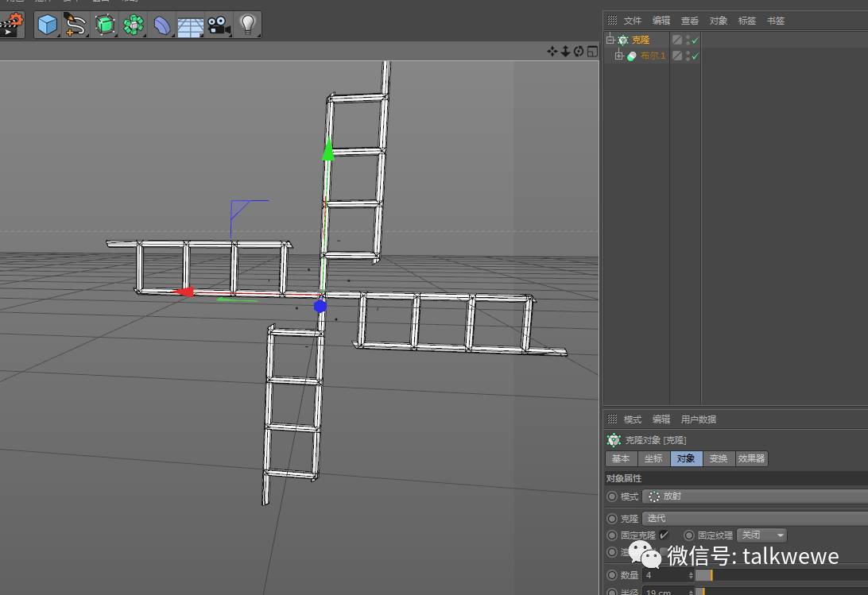Image resolution: width=868 pixels, height=595 pixels.
Task: Add a Cube primitive object
Action: 48,25
